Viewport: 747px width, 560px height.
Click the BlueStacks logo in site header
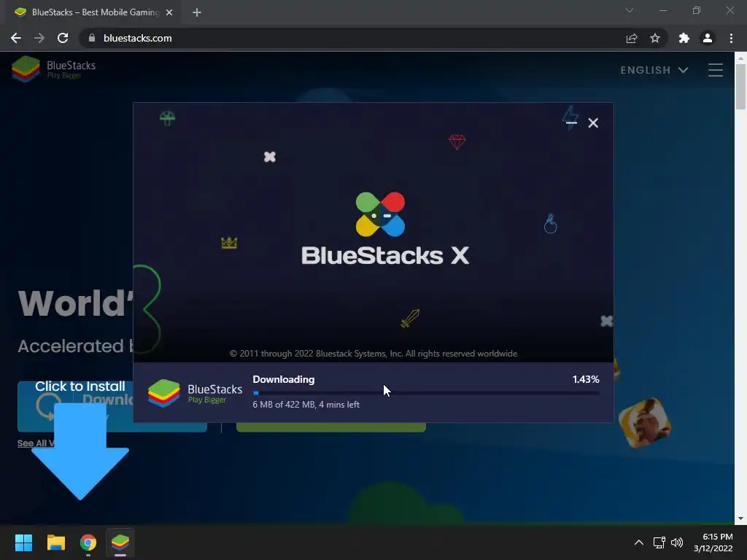tap(54, 69)
